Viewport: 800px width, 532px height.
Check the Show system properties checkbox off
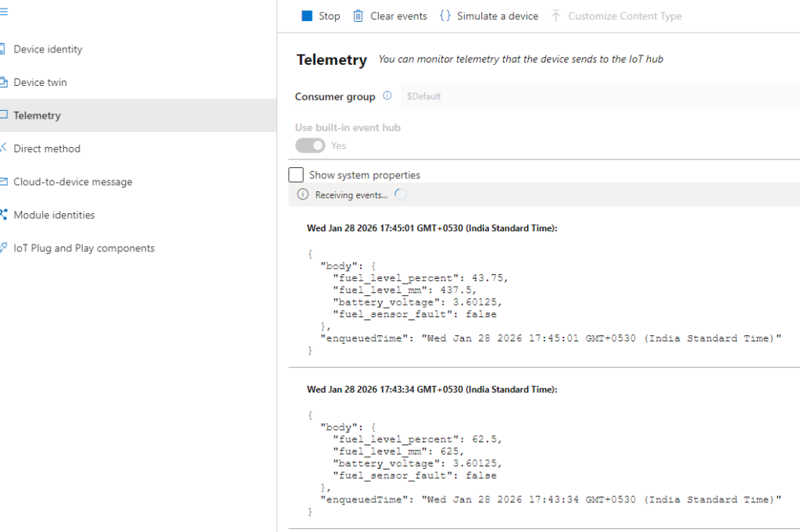pos(295,174)
